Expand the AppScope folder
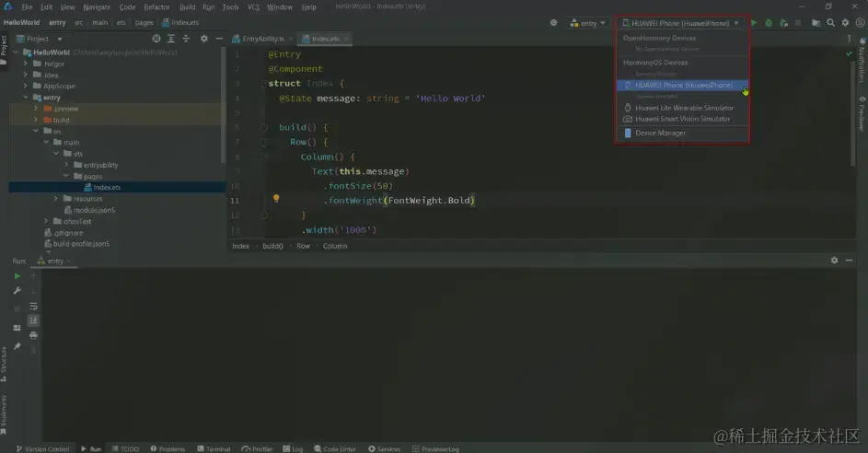This screenshot has width=868, height=453. (x=26, y=86)
